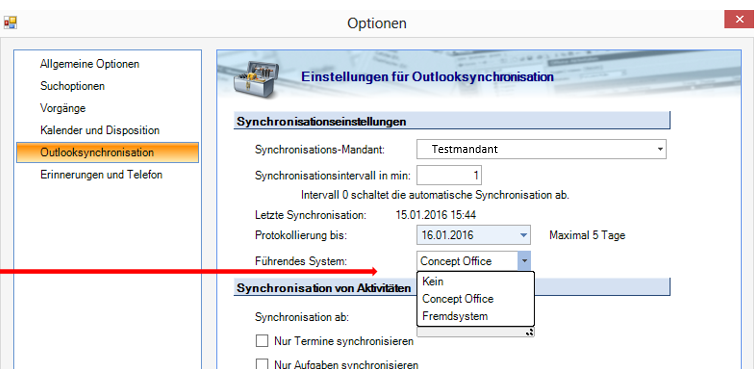This screenshot has width=754, height=369.
Task: Click the app icon in title bar
Action: 10,23
